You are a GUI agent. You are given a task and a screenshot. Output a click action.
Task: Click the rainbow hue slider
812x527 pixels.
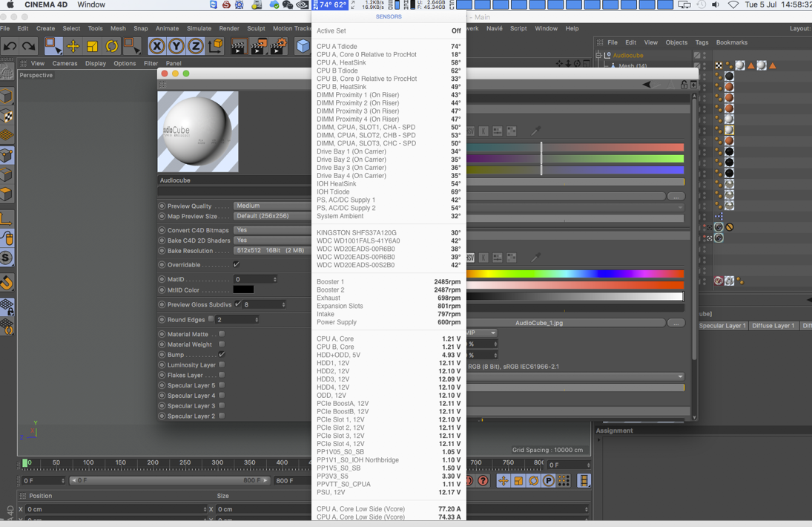[575, 274]
